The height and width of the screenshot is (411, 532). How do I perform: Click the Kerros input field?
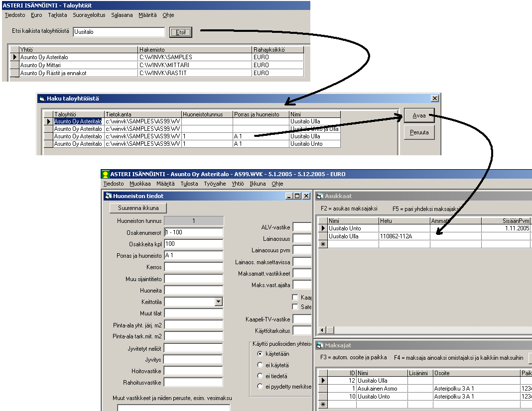click(x=194, y=267)
